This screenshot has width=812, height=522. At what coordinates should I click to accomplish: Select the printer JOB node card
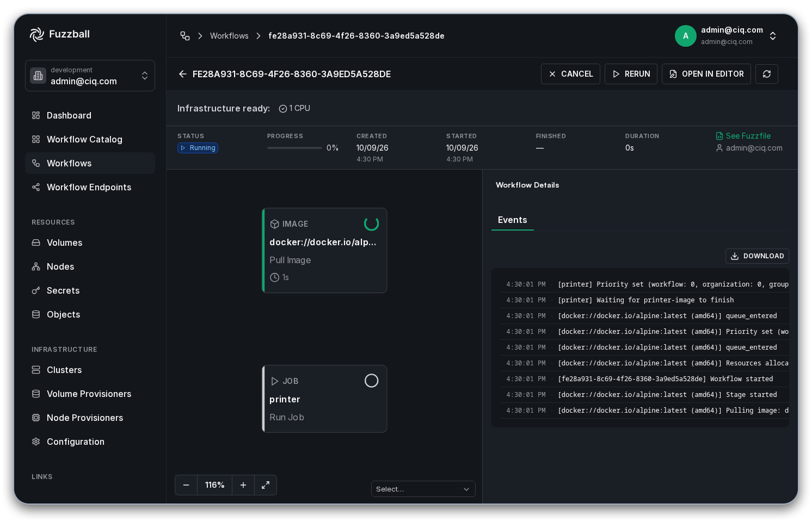tap(324, 399)
